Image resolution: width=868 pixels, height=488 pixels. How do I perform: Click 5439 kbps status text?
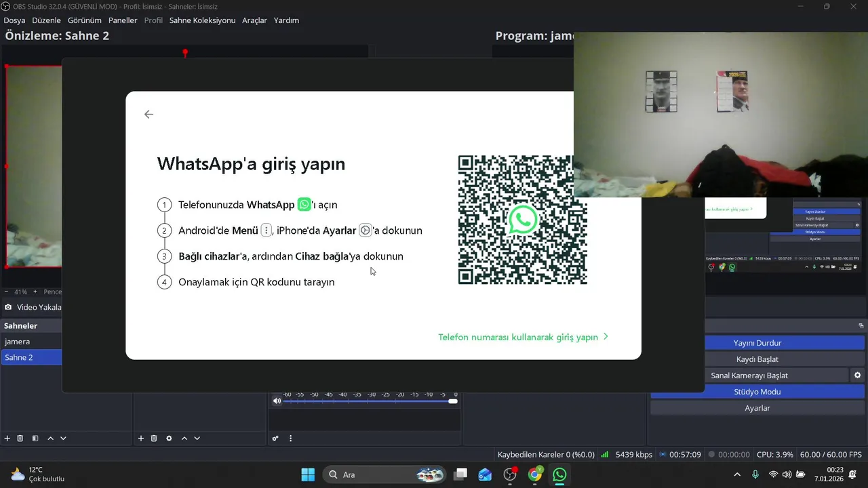click(x=634, y=455)
